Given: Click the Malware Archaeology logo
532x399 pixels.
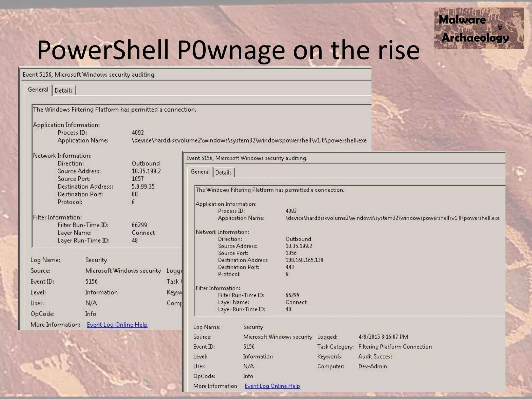Looking at the screenshot, I should tap(479, 29).
